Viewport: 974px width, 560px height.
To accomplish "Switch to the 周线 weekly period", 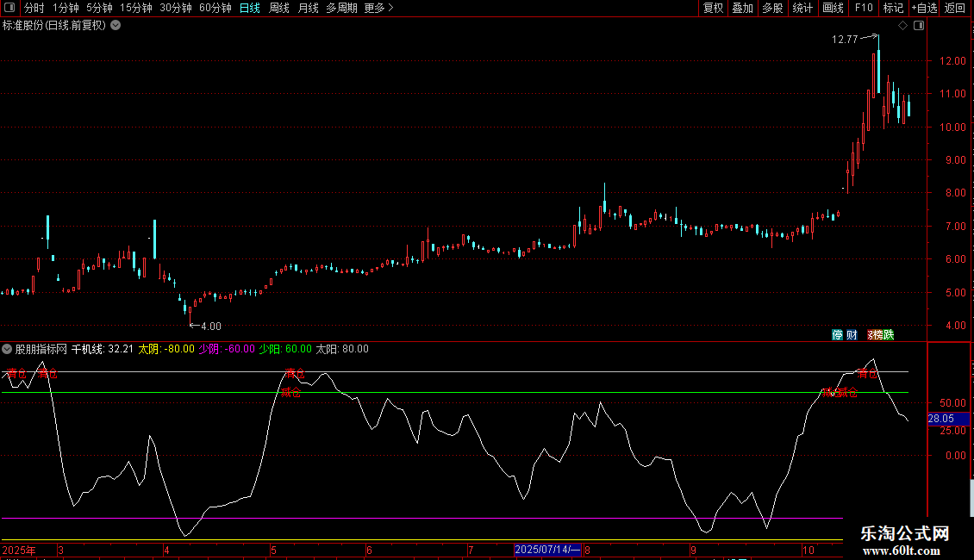I will (279, 8).
